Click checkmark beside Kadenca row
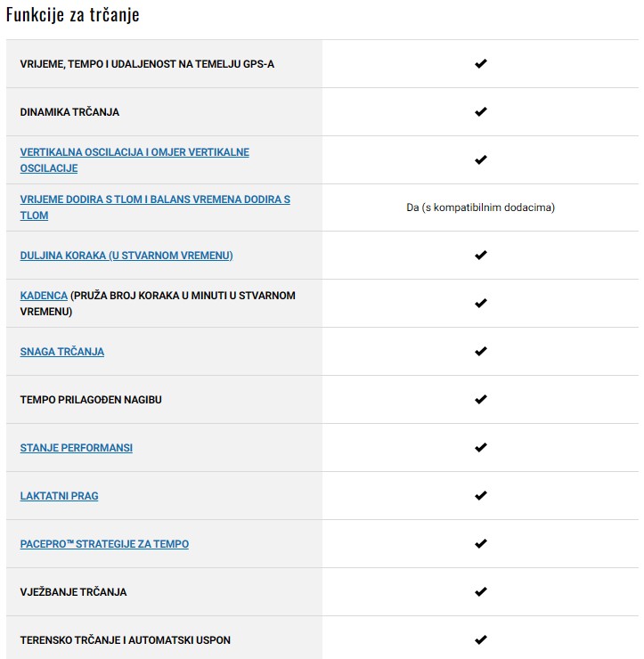Screen dimensions: 644x659 point(481,304)
